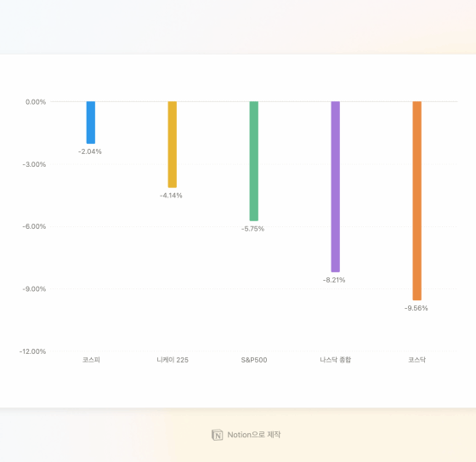Click the -5.75% value label
Image resolution: width=476 pixels, height=462 pixels.
[x=252, y=229]
